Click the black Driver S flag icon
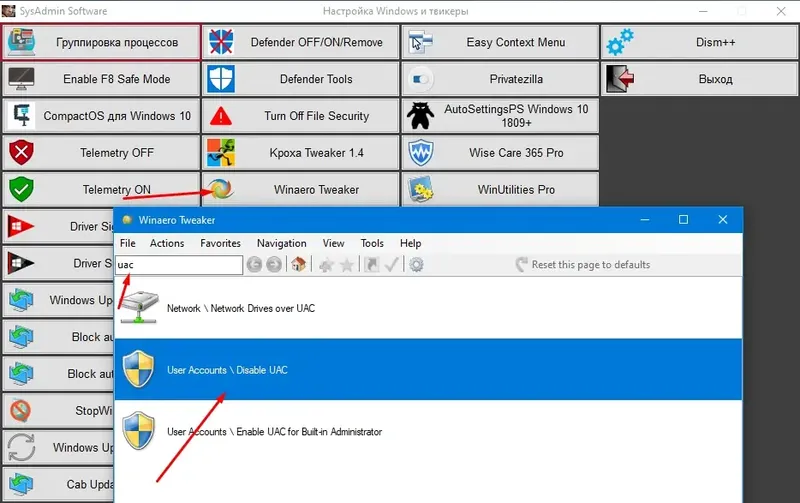 tap(21, 263)
